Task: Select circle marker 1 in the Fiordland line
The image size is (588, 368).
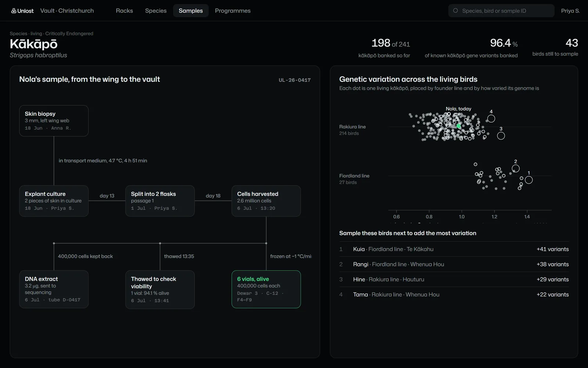Action: point(529,180)
